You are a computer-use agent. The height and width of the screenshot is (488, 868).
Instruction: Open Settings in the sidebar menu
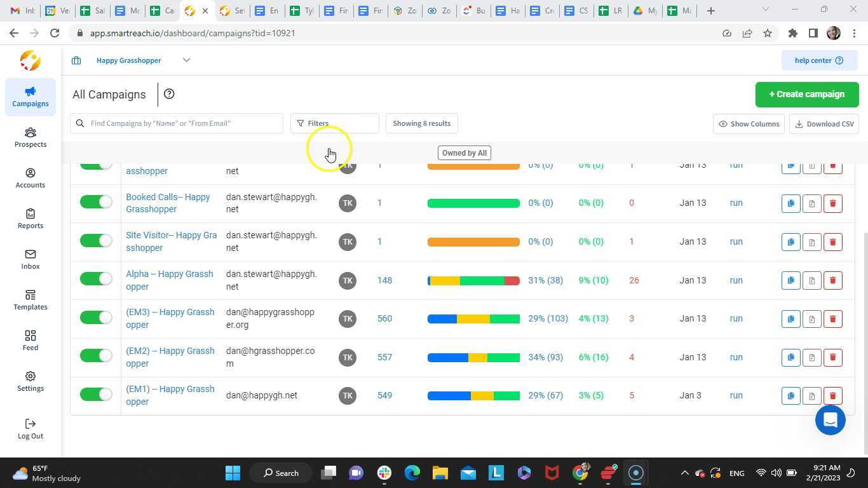tap(31, 381)
